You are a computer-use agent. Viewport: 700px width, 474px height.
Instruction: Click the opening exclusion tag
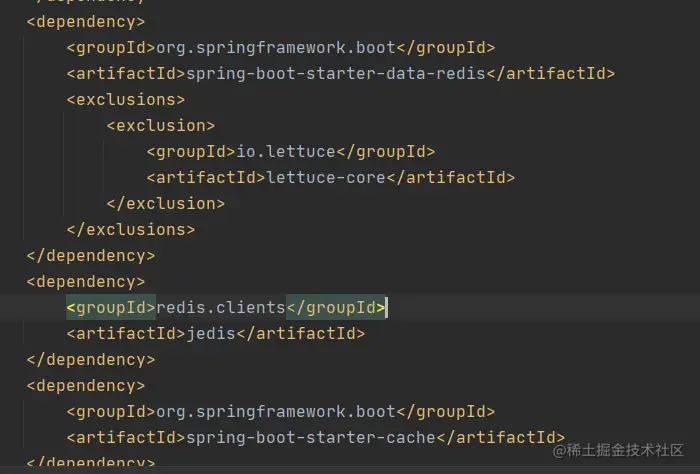[161, 125]
